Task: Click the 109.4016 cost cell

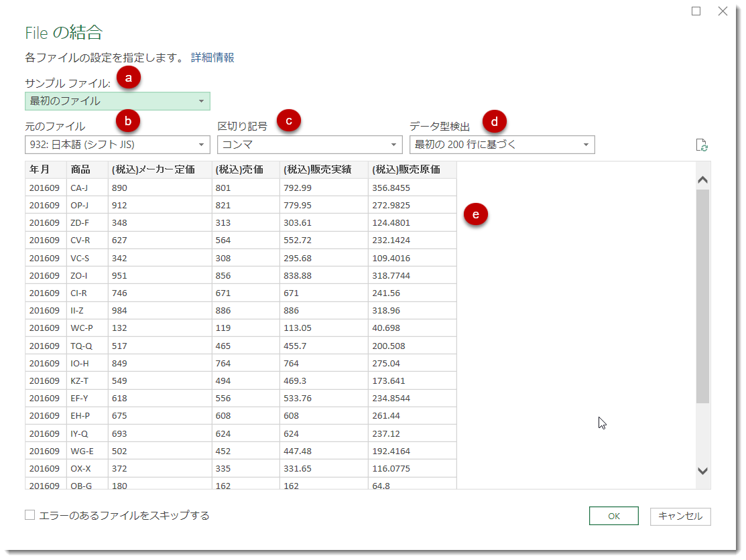Action: [412, 258]
